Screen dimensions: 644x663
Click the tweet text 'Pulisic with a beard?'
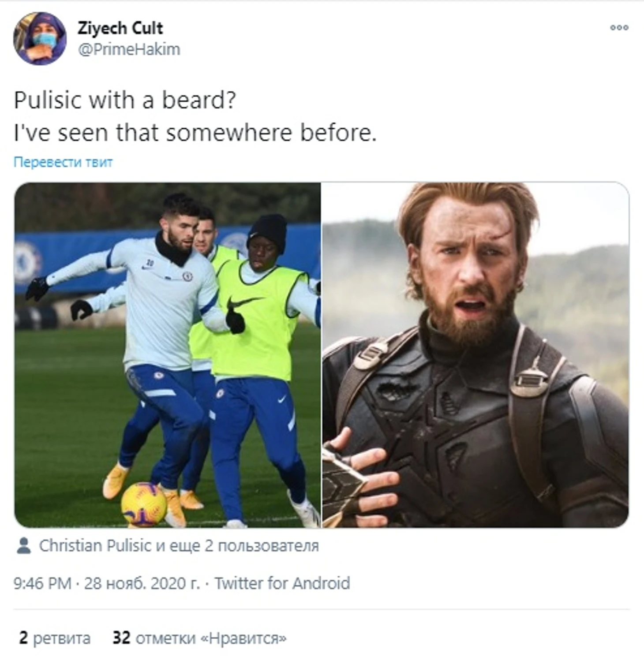tap(125, 101)
